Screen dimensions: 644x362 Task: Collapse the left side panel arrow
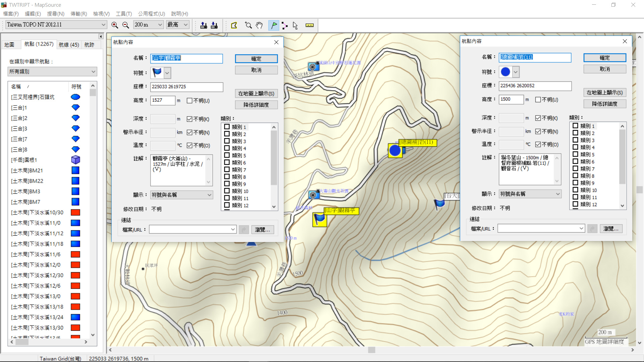101,36
